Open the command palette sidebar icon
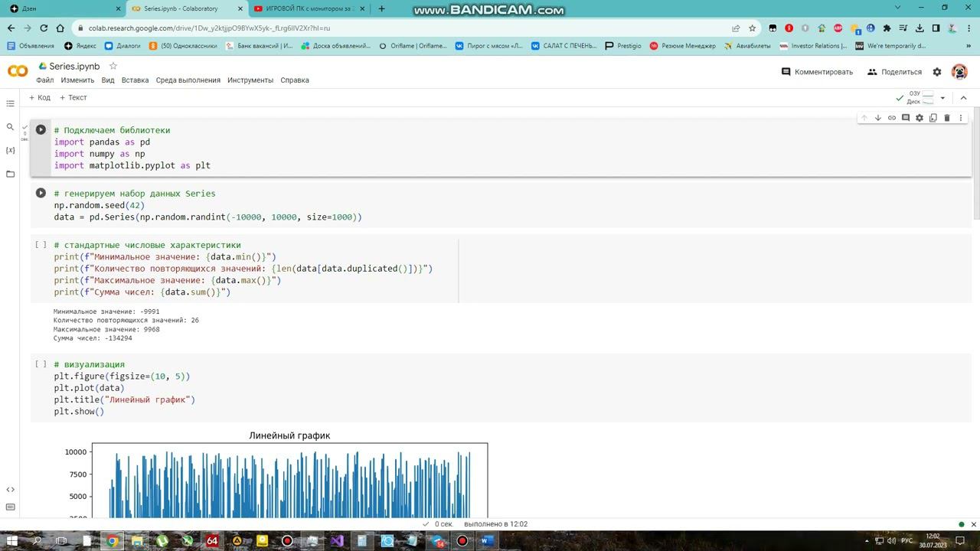Viewport: 980px width, 551px height. pos(10,507)
